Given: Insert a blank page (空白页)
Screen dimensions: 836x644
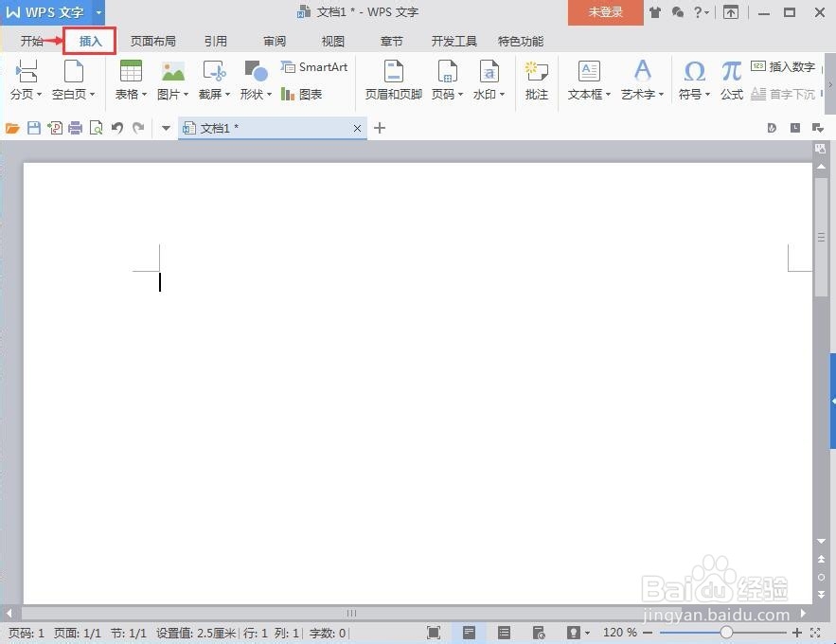Looking at the screenshot, I should [x=73, y=80].
